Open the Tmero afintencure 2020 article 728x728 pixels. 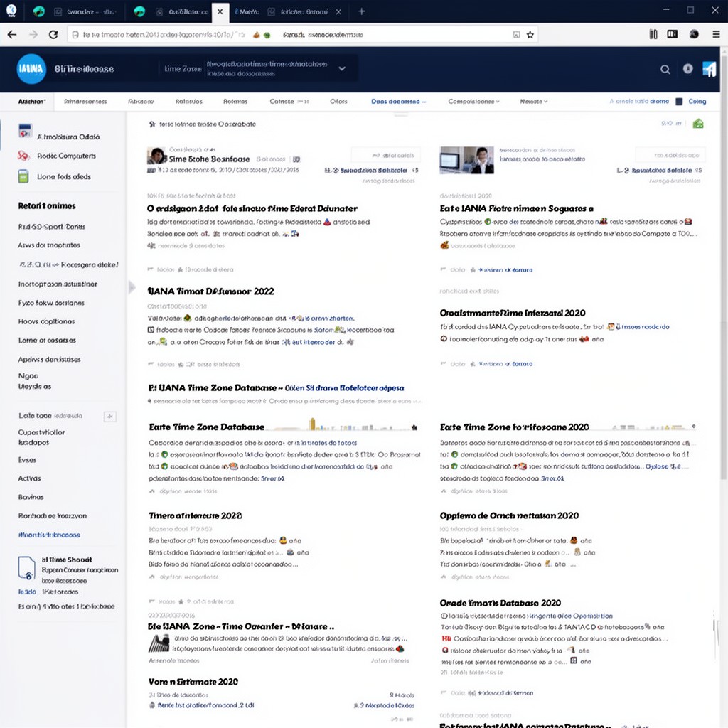[x=195, y=515]
